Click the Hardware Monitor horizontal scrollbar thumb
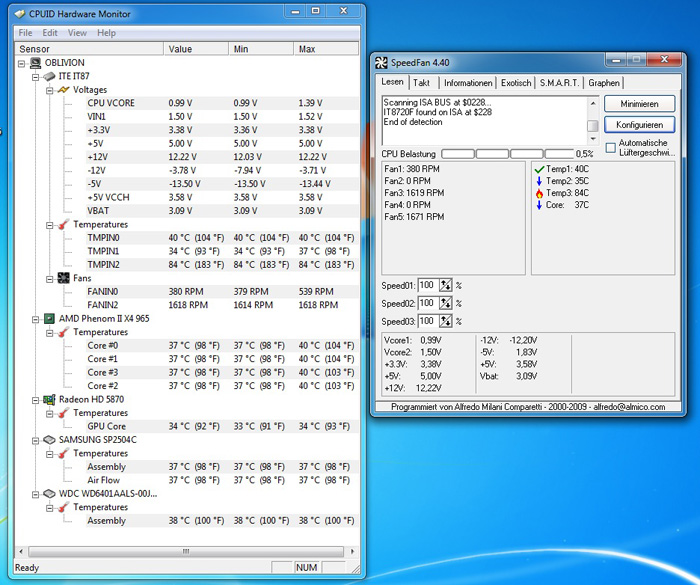 [186, 552]
